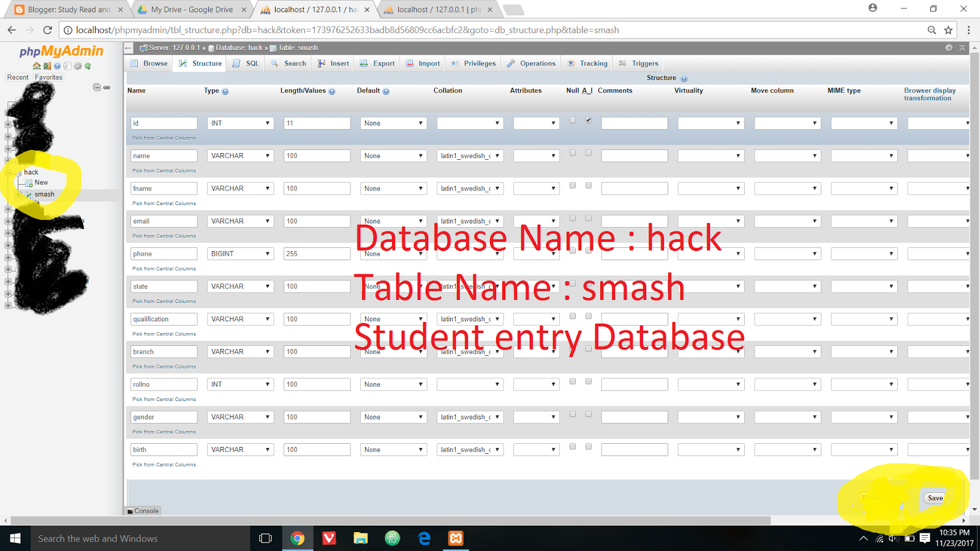This screenshot has height=551, width=980.
Task: Open page-related settings gear icon
Action: coord(949,48)
